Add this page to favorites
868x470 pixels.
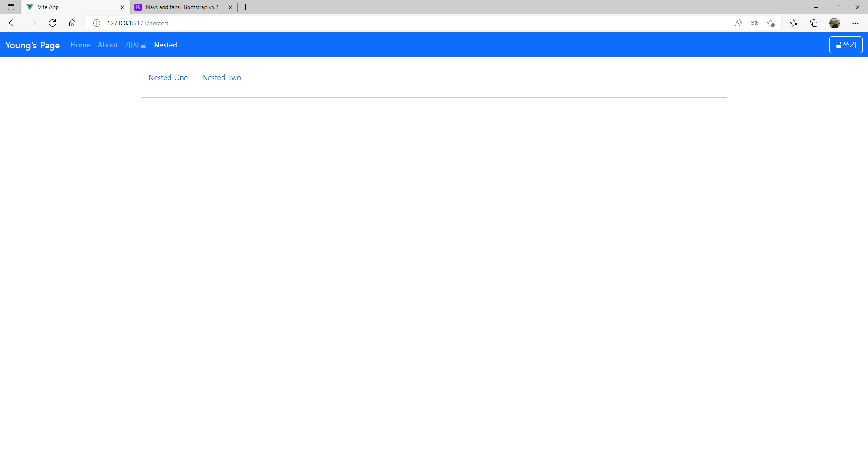(x=771, y=23)
